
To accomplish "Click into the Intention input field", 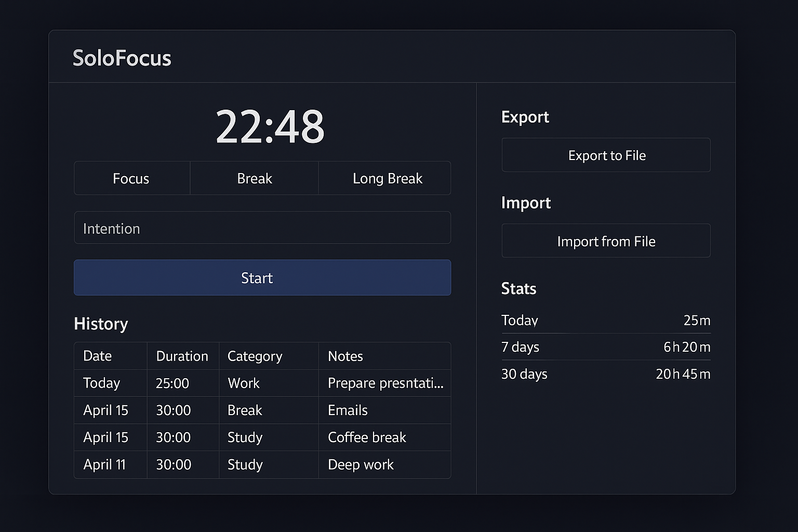I will pyautogui.click(x=262, y=228).
